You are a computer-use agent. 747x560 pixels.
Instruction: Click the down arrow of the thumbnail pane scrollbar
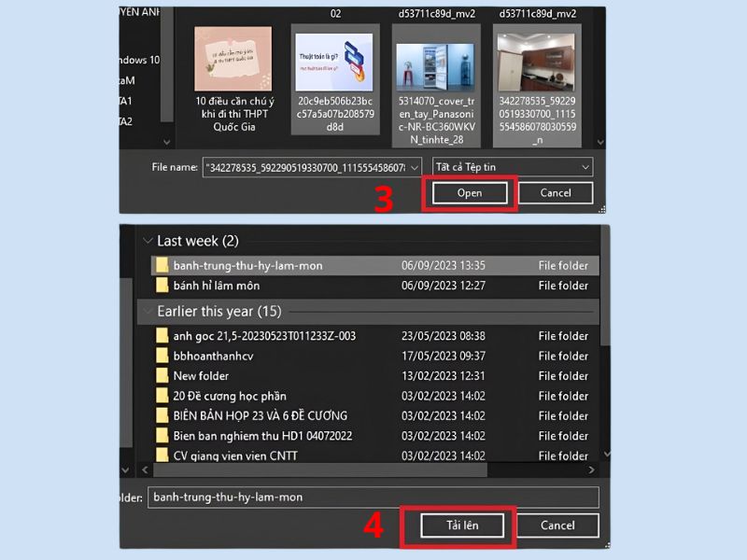click(x=600, y=143)
